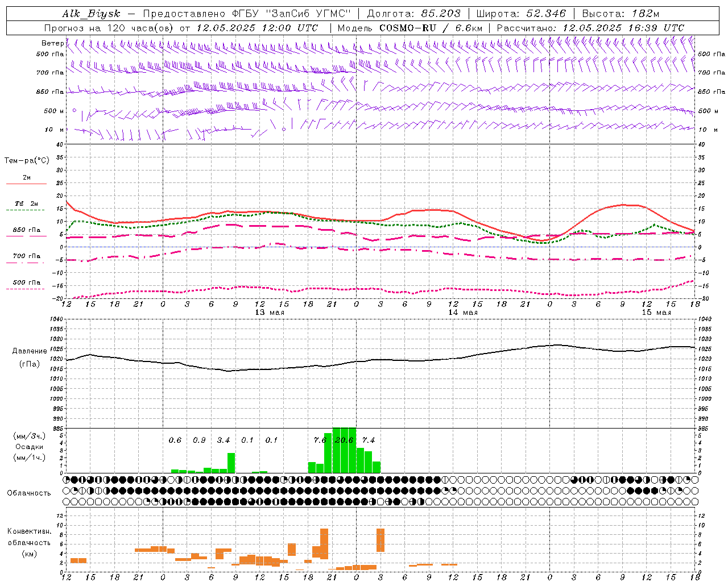Click the Ветер wind panel label

click(52, 43)
